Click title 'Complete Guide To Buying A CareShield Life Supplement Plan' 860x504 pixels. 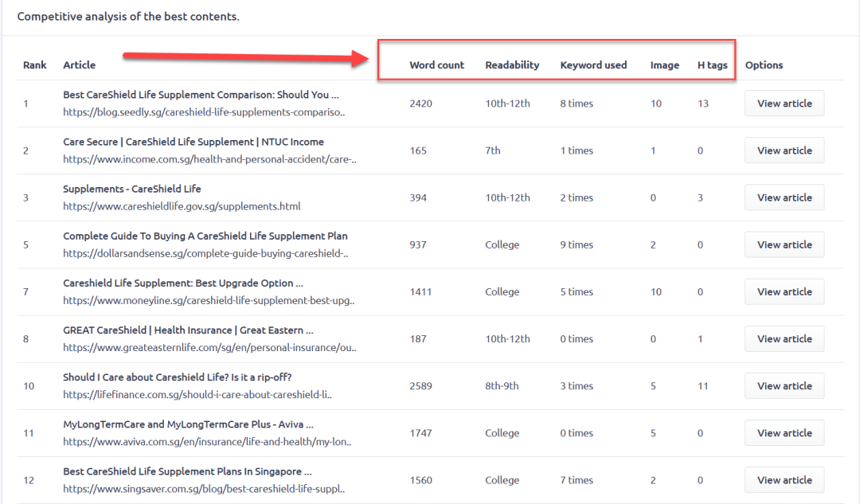205,236
